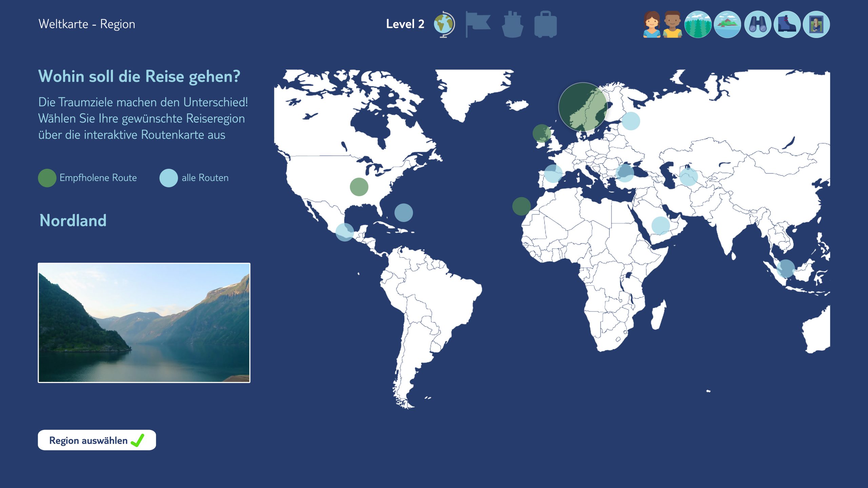The height and width of the screenshot is (488, 868).
Task: Select the Southeast Asia Indonesia marker
Action: click(x=786, y=268)
